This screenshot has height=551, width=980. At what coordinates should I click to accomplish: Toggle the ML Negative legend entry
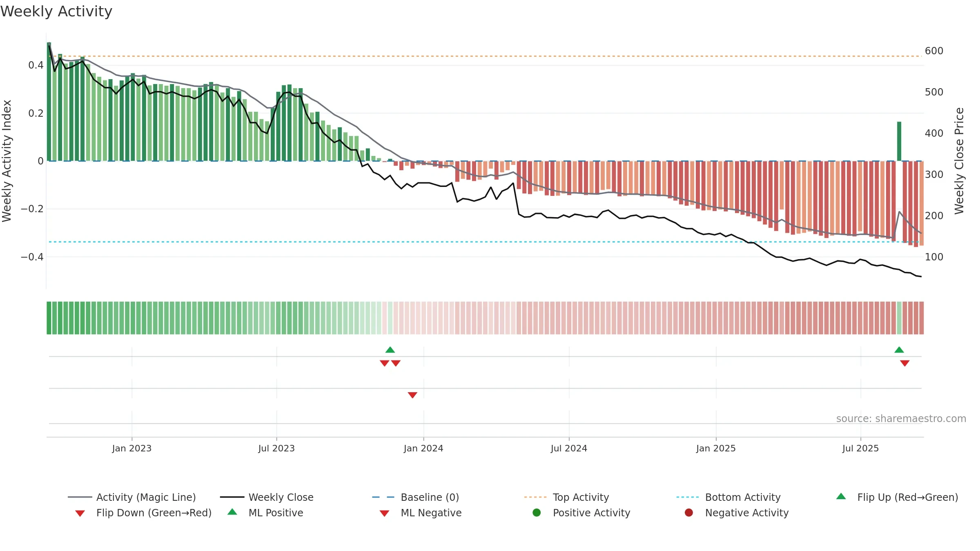click(x=421, y=513)
